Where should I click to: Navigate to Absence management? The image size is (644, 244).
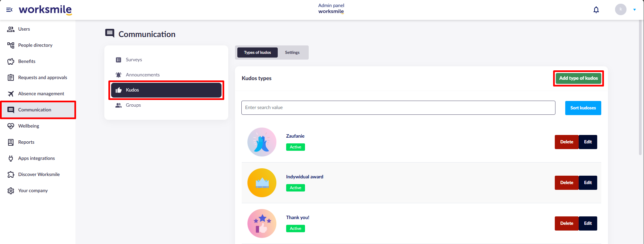(41, 94)
